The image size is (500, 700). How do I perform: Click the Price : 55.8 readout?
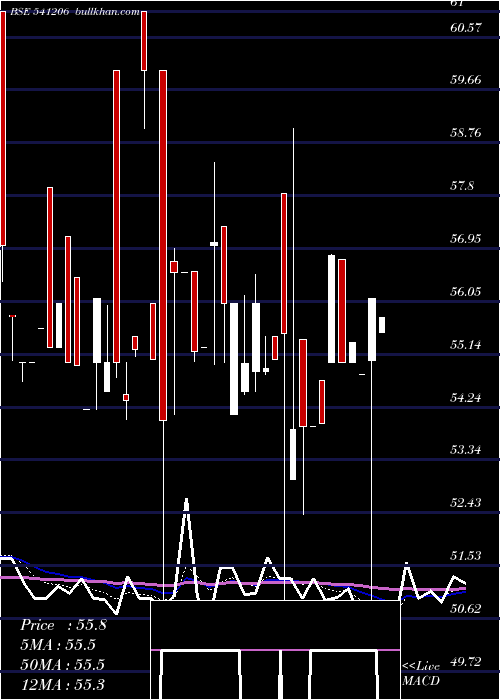point(63,625)
